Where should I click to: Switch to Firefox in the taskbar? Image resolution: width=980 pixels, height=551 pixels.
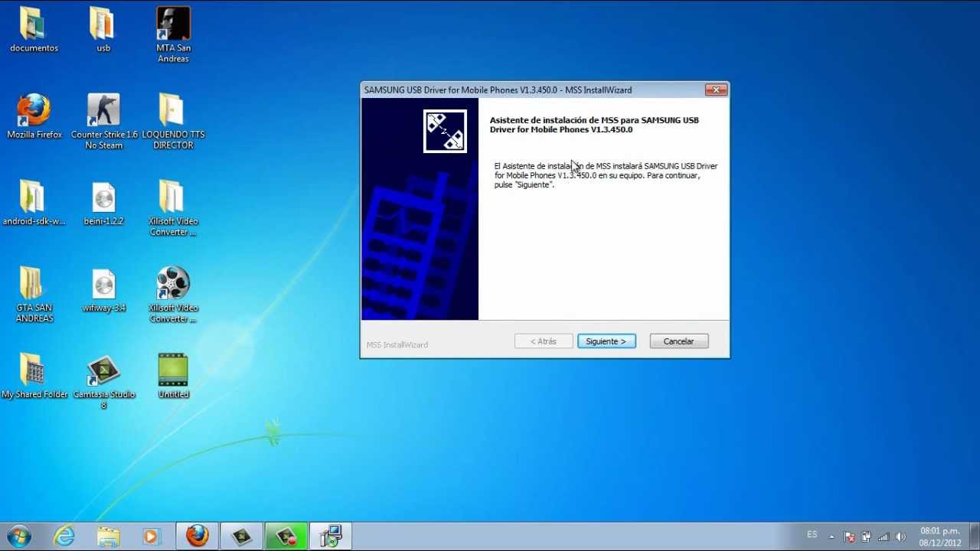198,536
